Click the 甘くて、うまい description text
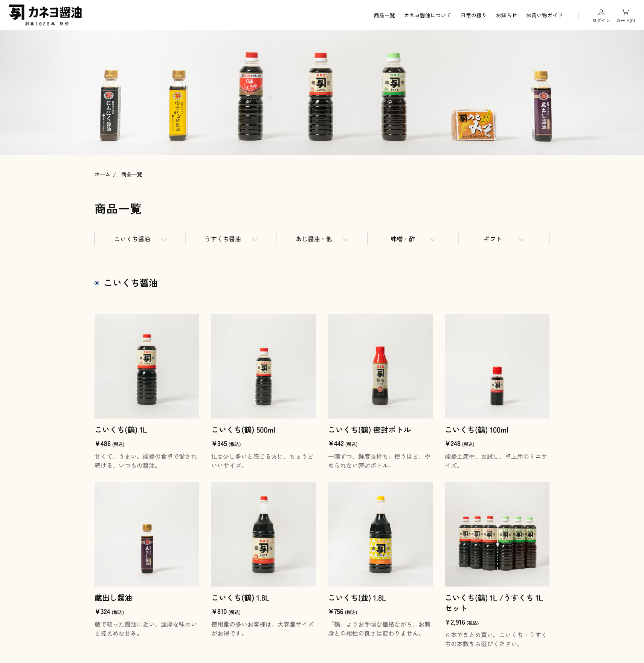Viewport: 644px width, 663px height. (146, 461)
